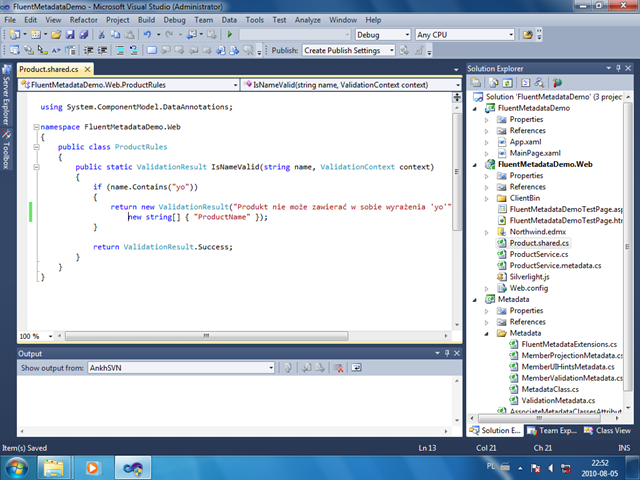Select Web.config in Solution Explorer

point(529,288)
